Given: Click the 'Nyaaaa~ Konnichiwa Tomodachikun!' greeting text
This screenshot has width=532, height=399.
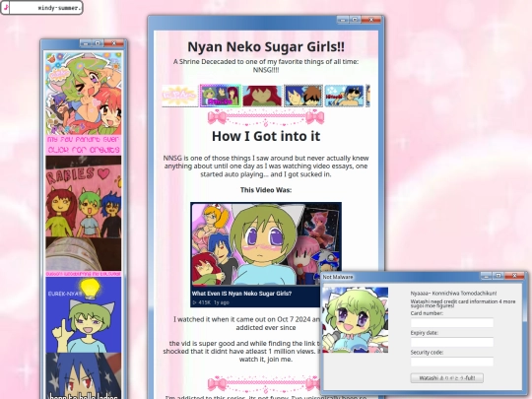Looking at the screenshot, I should tap(453, 294).
